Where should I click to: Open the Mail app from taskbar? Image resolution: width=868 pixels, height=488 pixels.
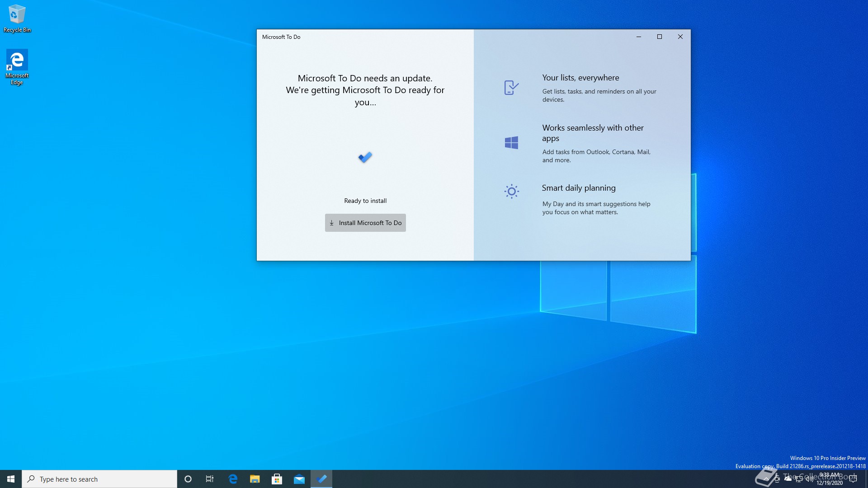click(299, 479)
